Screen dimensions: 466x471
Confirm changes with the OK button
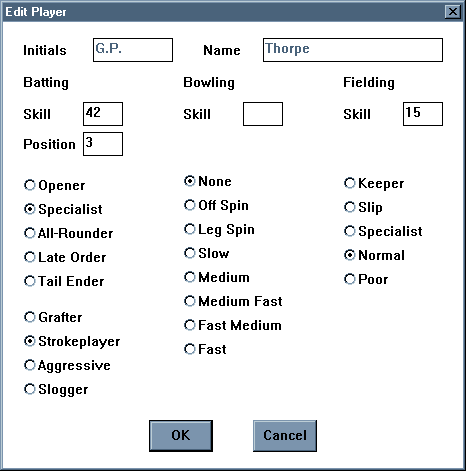181,436
